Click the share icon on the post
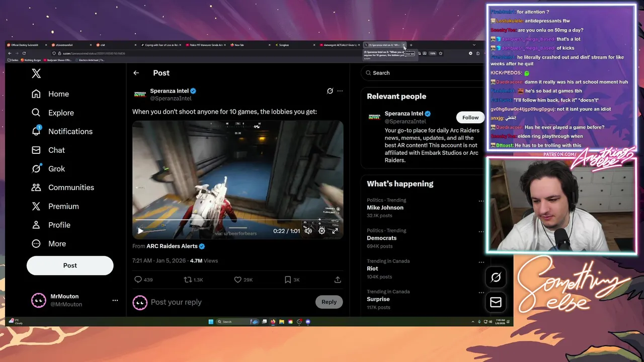 coord(338,280)
